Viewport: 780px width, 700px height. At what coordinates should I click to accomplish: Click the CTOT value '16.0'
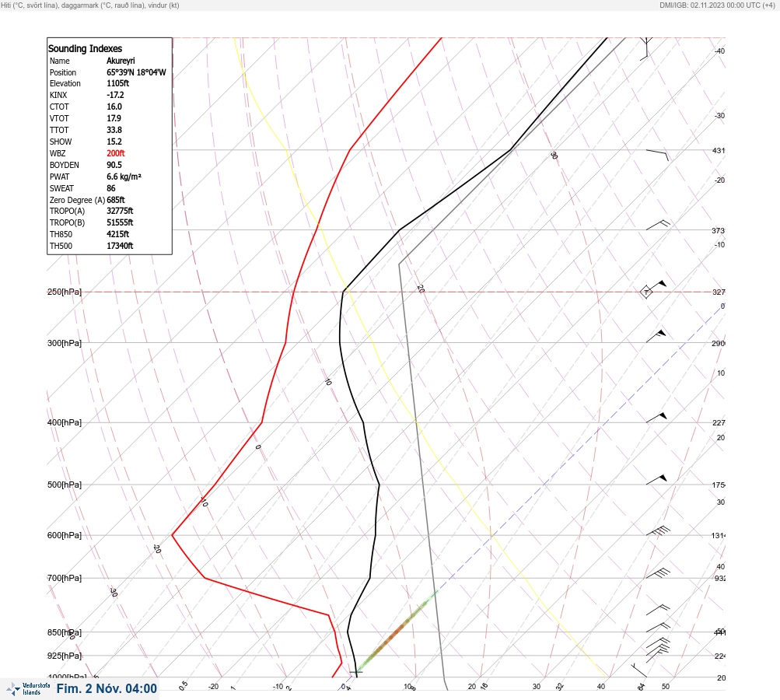[x=114, y=107]
